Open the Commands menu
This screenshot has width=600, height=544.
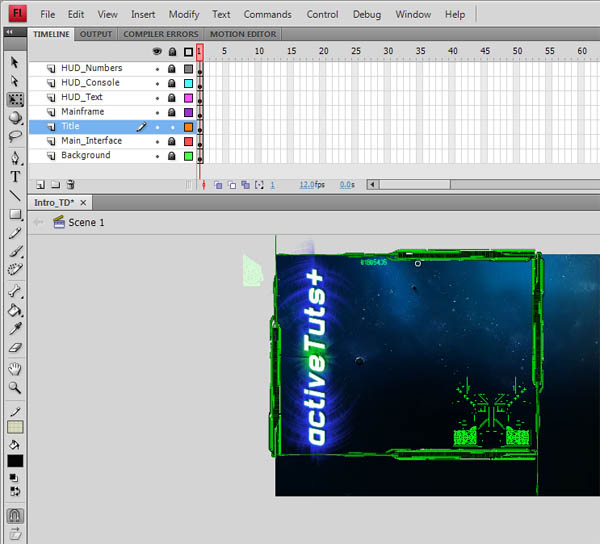[267, 15]
